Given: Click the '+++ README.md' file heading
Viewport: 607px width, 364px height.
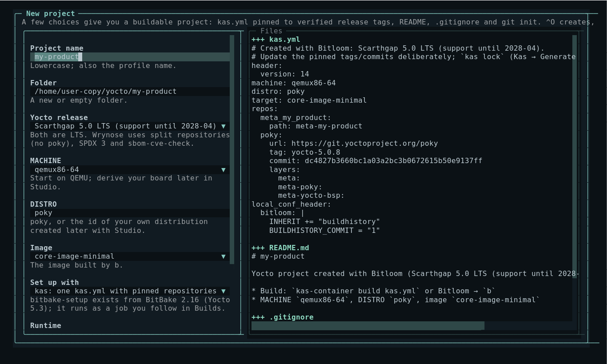Looking at the screenshot, I should [x=280, y=248].
